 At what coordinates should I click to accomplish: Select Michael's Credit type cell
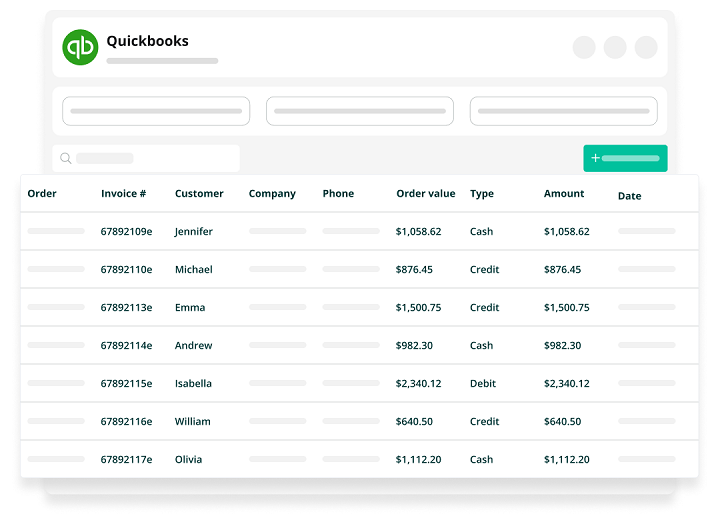click(484, 270)
